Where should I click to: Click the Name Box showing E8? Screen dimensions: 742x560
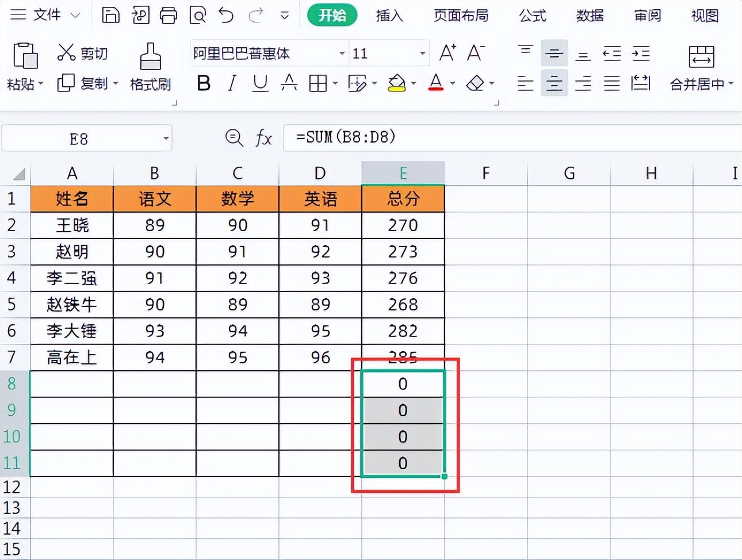pos(87,139)
